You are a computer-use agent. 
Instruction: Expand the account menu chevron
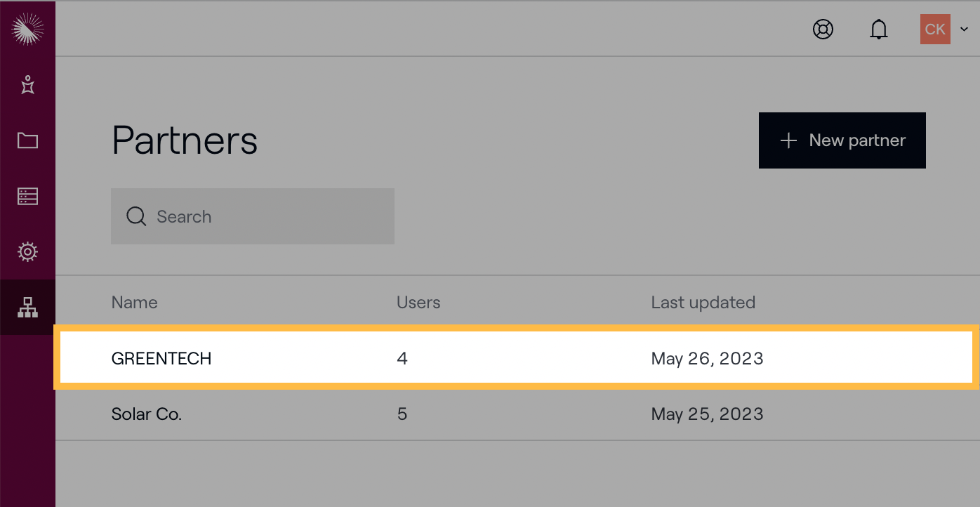pos(965,29)
